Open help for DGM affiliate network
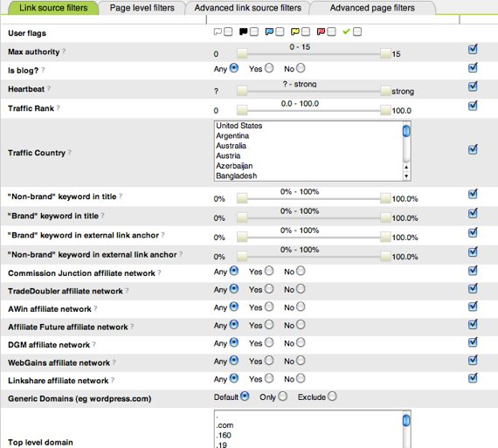This screenshot has width=498, height=448. [x=94, y=344]
